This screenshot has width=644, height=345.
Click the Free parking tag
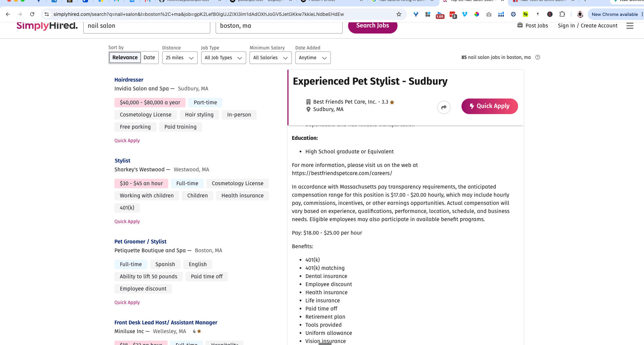pyautogui.click(x=135, y=127)
